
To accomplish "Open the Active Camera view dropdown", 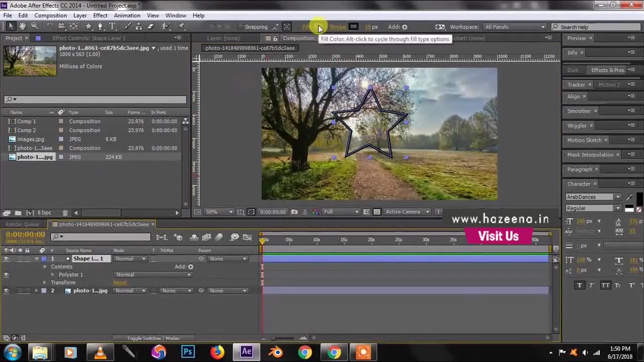I will [407, 212].
